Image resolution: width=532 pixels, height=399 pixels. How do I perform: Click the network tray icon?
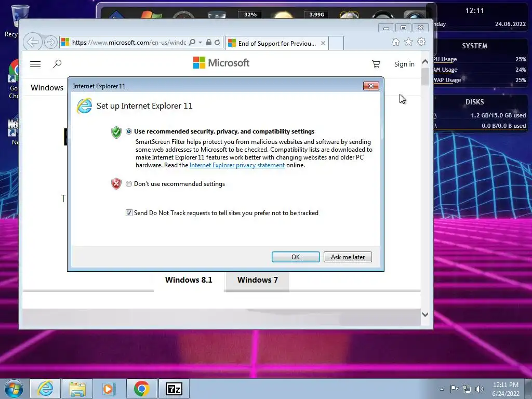click(467, 389)
